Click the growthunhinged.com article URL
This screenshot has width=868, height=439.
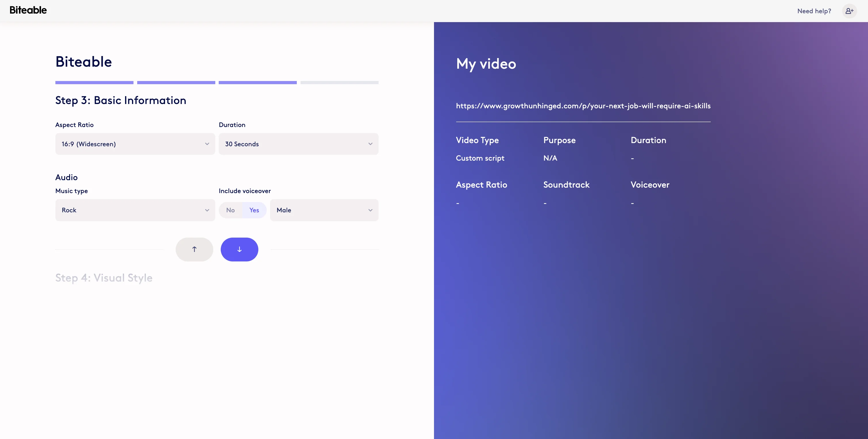[583, 106]
